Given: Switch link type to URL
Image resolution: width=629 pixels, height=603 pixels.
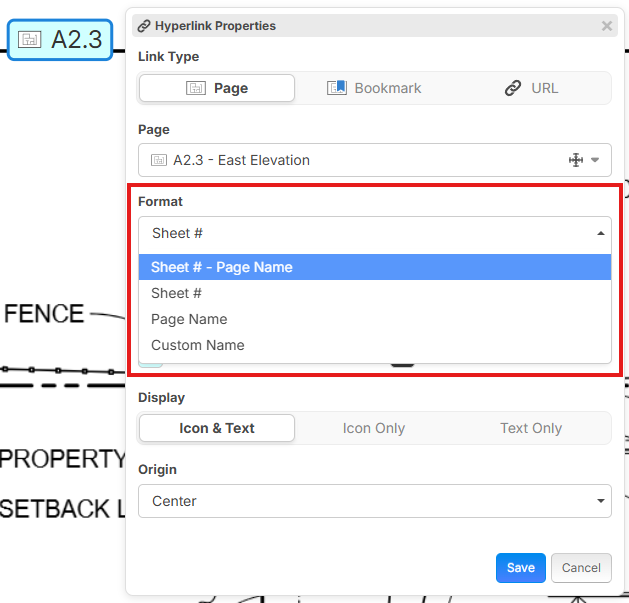Looking at the screenshot, I should (532, 88).
